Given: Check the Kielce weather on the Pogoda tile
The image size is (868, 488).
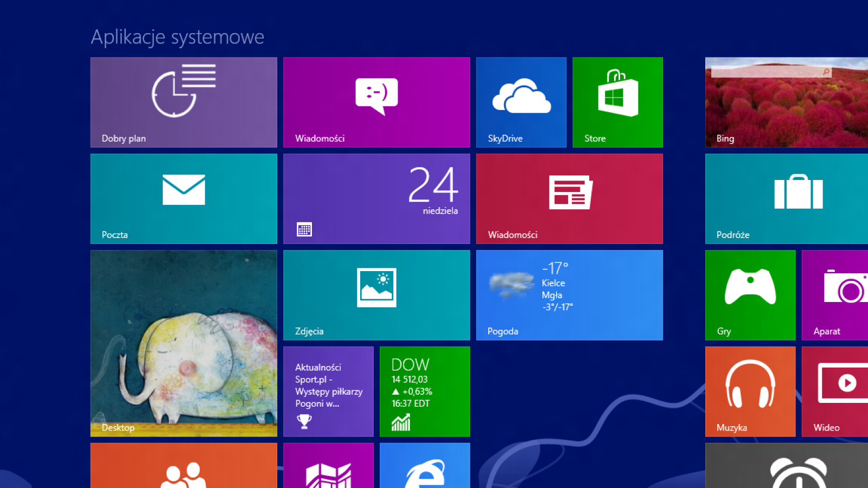Looking at the screenshot, I should 569,295.
